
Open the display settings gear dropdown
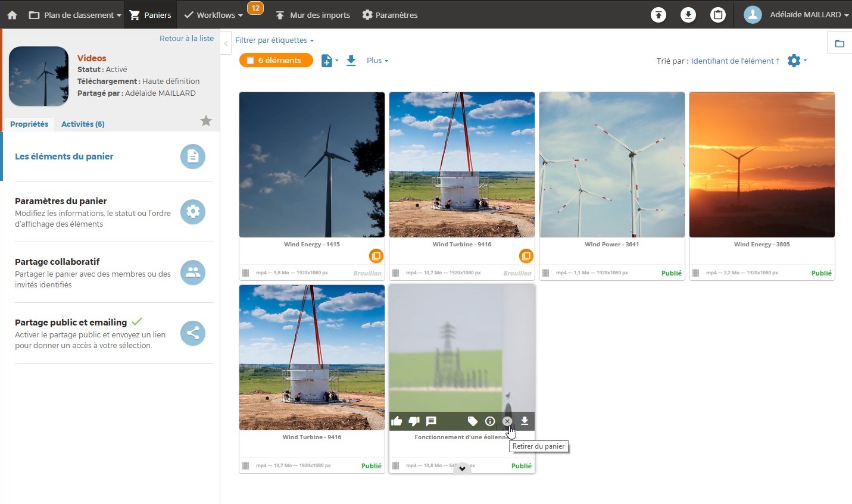[x=797, y=61]
